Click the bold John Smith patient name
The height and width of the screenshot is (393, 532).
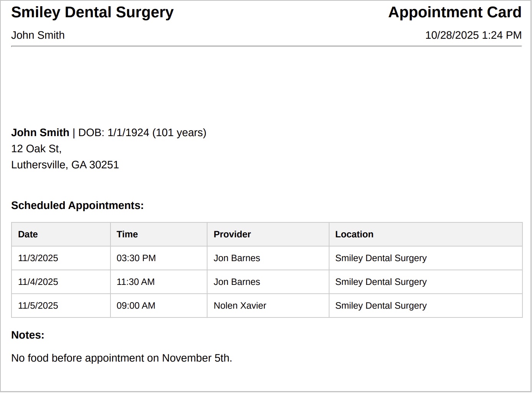(x=40, y=133)
